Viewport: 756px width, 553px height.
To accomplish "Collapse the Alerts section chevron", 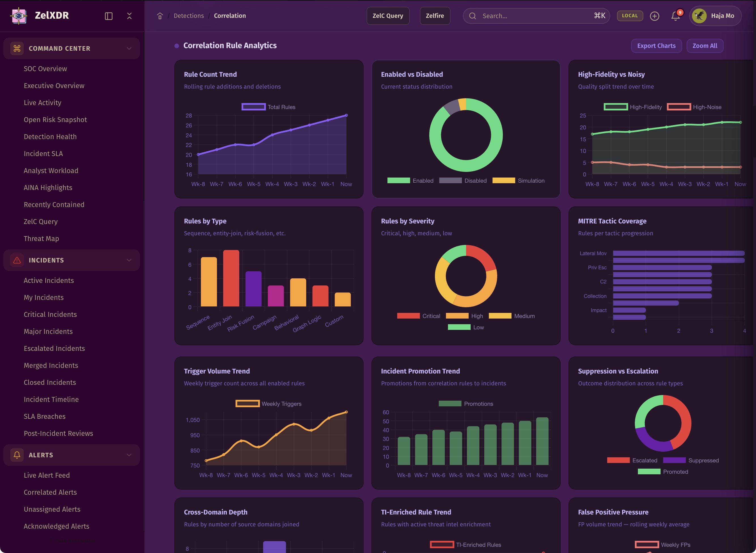I will click(x=129, y=455).
